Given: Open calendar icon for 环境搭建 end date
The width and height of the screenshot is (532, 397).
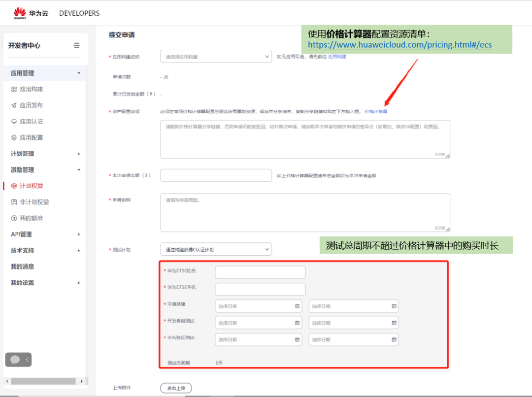Looking at the screenshot, I should click(x=394, y=306).
